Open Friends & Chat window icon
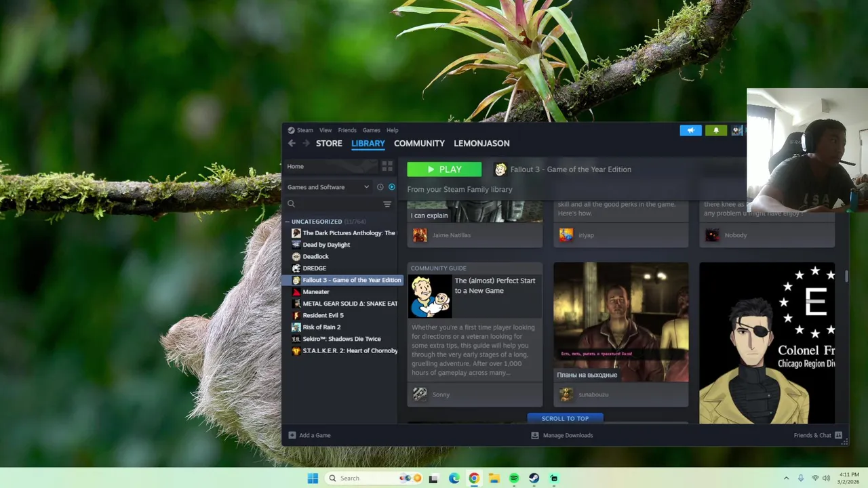This screenshot has height=488, width=868. [838, 435]
